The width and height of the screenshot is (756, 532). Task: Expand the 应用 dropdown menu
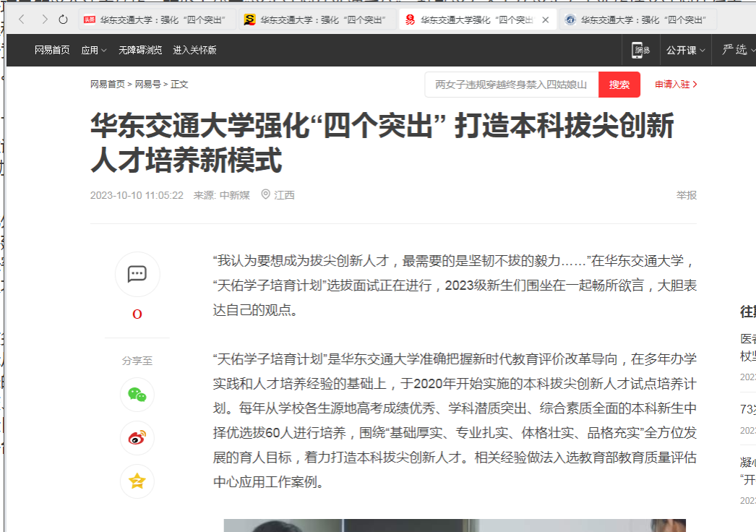[94, 50]
